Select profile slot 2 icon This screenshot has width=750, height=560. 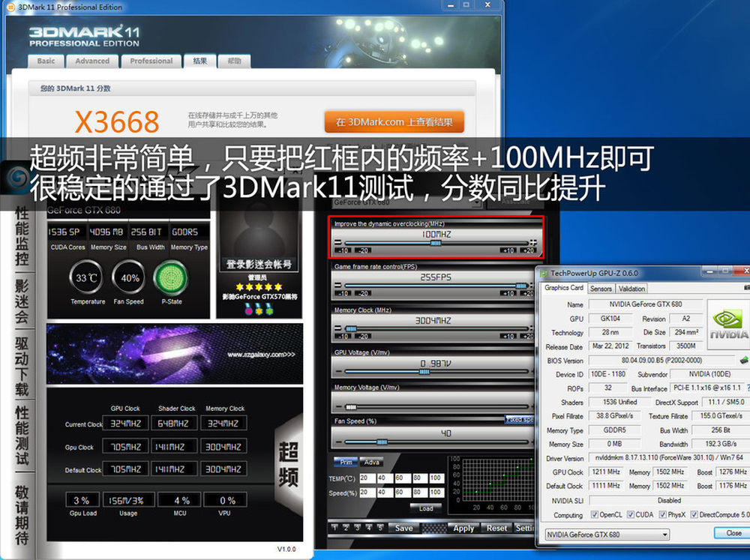point(346,528)
